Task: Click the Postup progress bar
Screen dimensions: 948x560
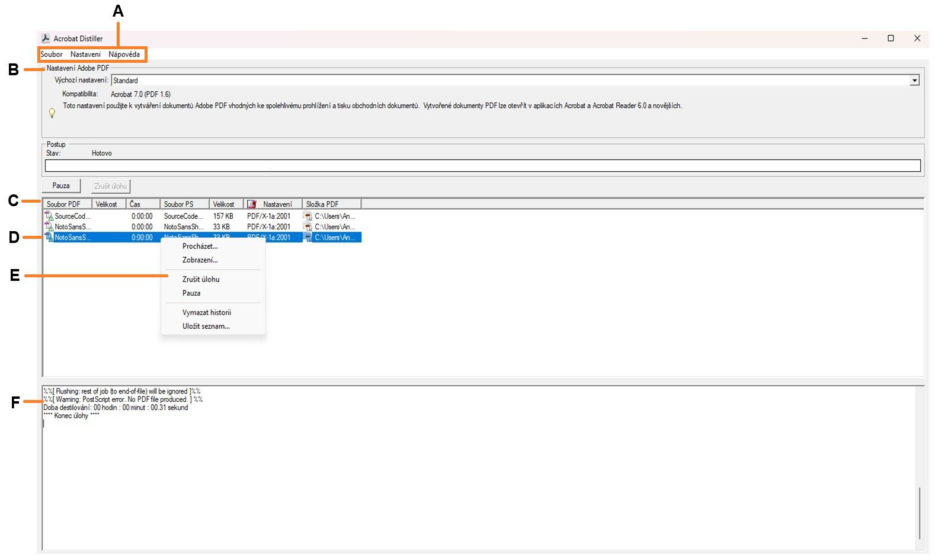Action: point(483,166)
